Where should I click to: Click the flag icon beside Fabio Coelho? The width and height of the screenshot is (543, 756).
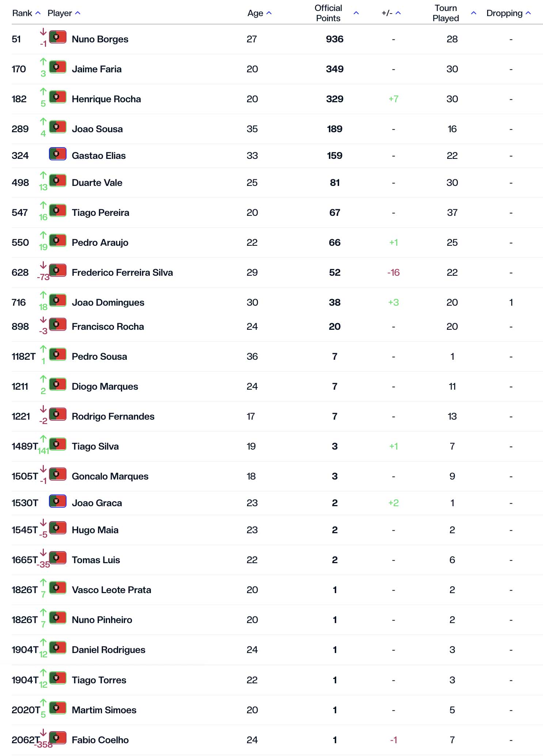[x=58, y=738]
